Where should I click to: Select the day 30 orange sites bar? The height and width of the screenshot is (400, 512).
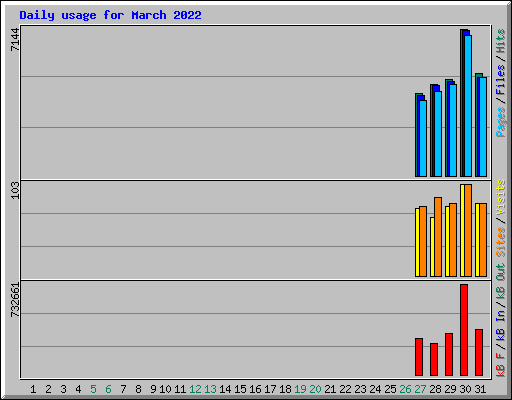click(x=468, y=230)
